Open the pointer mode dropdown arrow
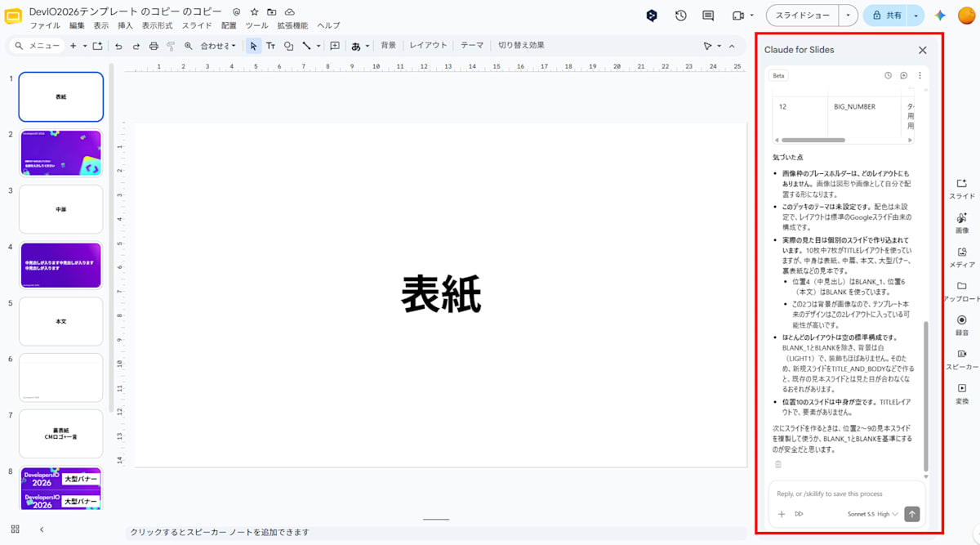 [x=719, y=46]
